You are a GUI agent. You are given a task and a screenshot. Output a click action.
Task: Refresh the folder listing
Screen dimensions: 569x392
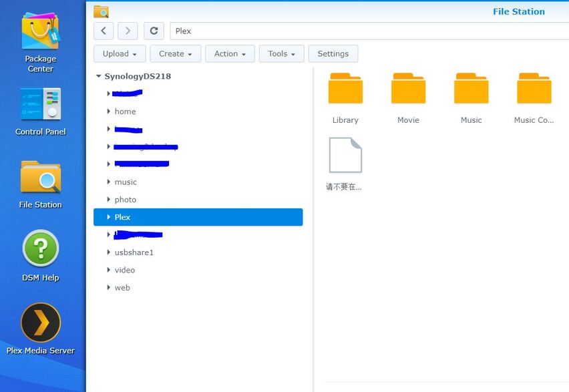(154, 31)
